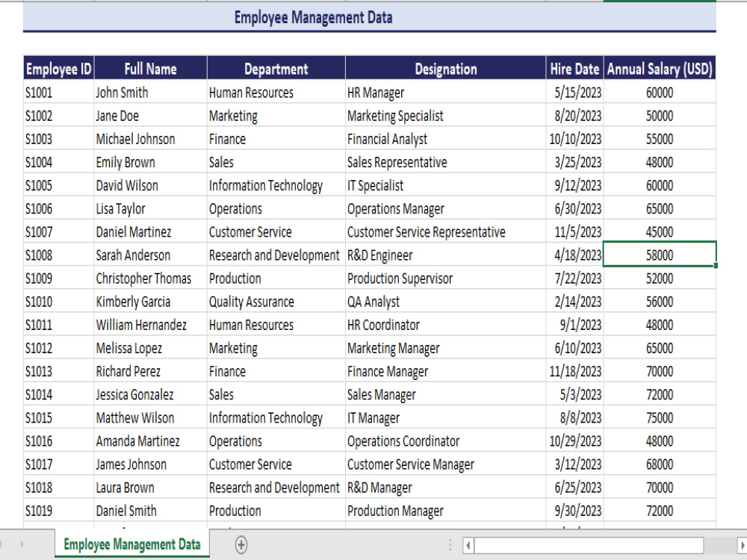Click the R&D Engineer cell
The height and width of the screenshot is (560, 747).
(x=445, y=255)
